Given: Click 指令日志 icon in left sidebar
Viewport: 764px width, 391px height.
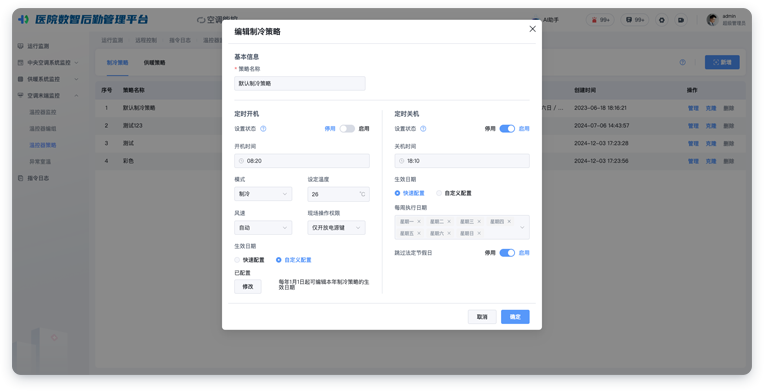Looking at the screenshot, I should [x=20, y=178].
